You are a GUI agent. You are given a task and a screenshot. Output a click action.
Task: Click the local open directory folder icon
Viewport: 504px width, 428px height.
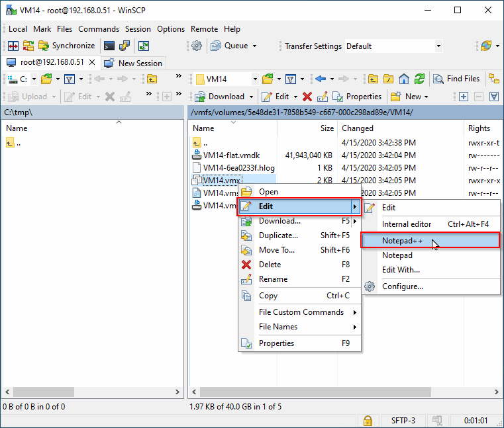tap(46, 79)
